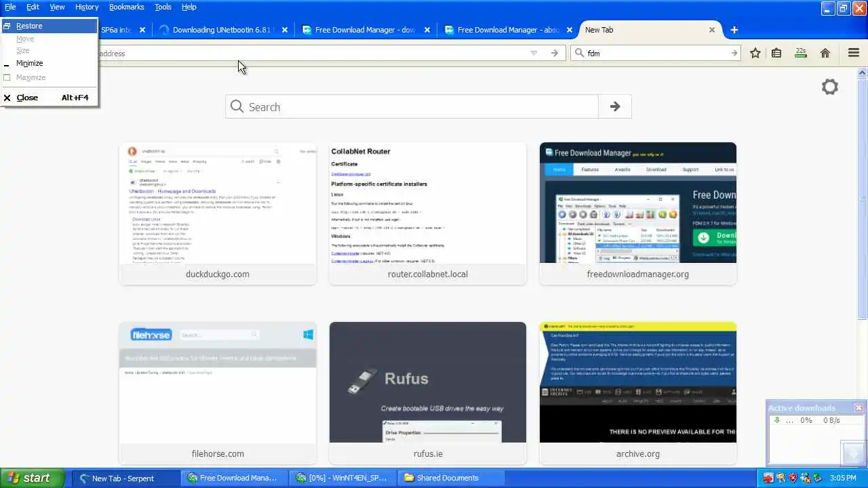Open the archive.org thumbnail tile
Image resolution: width=868 pixels, height=488 pixels.
click(638, 393)
